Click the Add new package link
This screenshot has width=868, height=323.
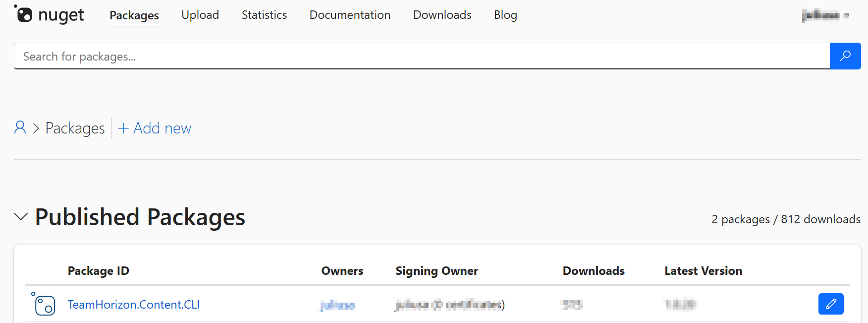click(155, 128)
